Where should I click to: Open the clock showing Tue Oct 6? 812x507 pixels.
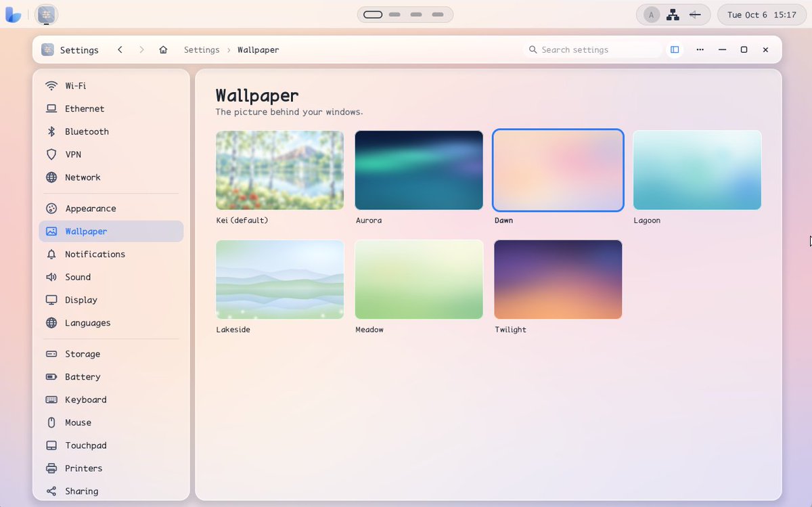click(761, 15)
